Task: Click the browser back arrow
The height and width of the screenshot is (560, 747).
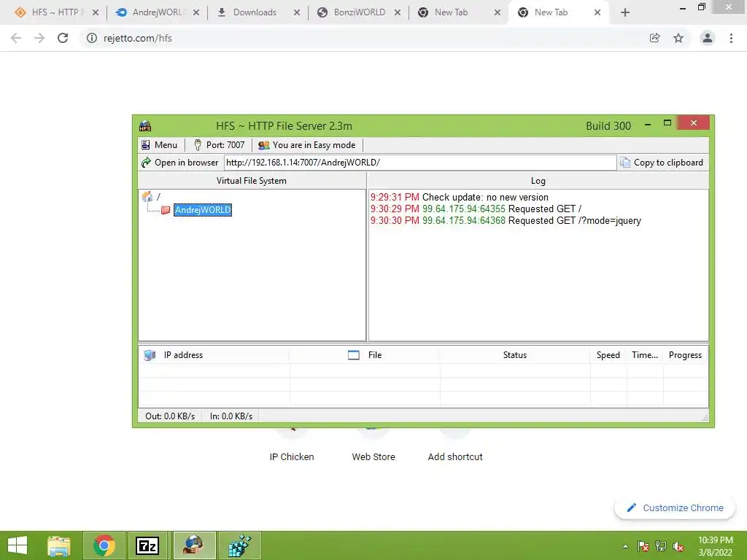Action: coord(16,38)
